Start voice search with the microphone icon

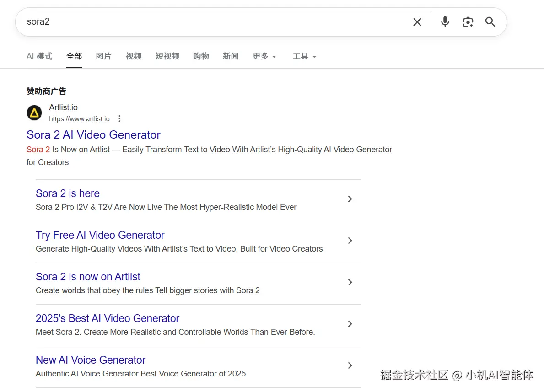445,22
